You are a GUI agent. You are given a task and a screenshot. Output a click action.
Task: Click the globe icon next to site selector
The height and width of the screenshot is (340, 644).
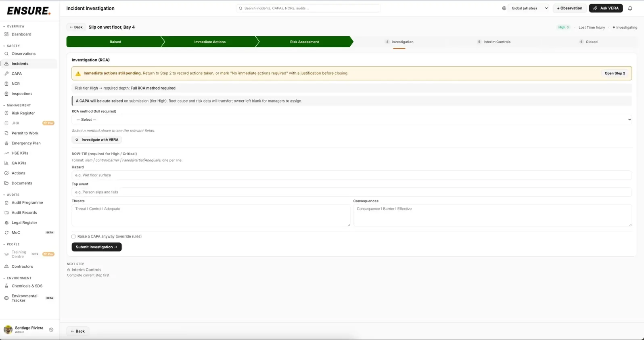coord(504,8)
